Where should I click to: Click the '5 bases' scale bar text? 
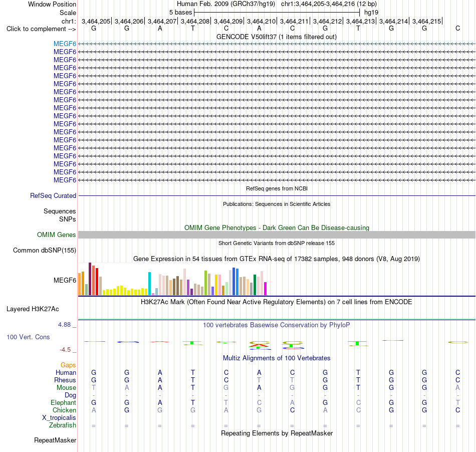pyautogui.click(x=180, y=13)
